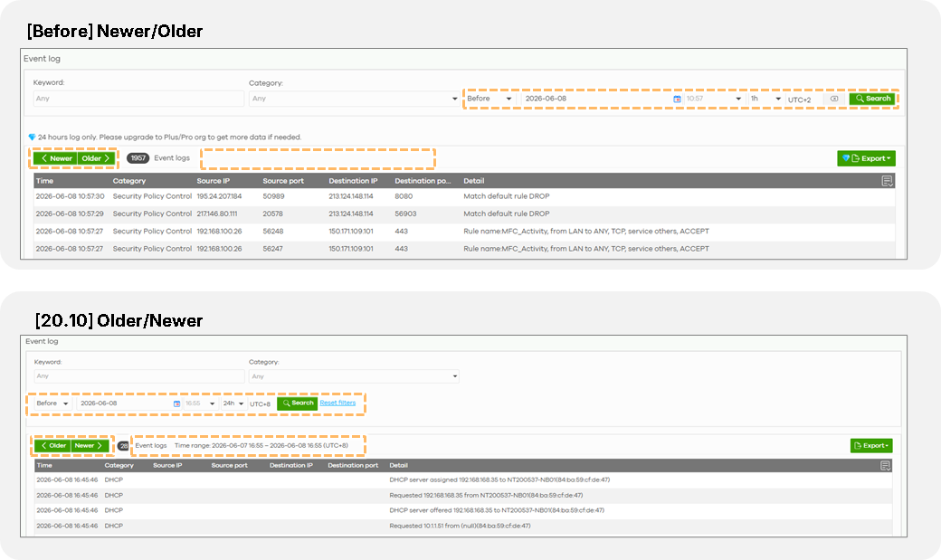Click the 'DHCP server assigned 192.168.168.35' detail
941x560 pixels.
[499, 479]
